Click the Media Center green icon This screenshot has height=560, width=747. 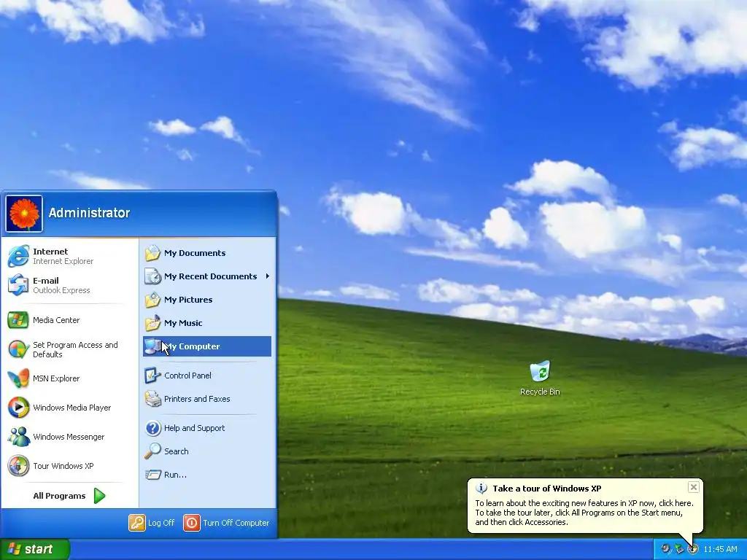point(18,320)
